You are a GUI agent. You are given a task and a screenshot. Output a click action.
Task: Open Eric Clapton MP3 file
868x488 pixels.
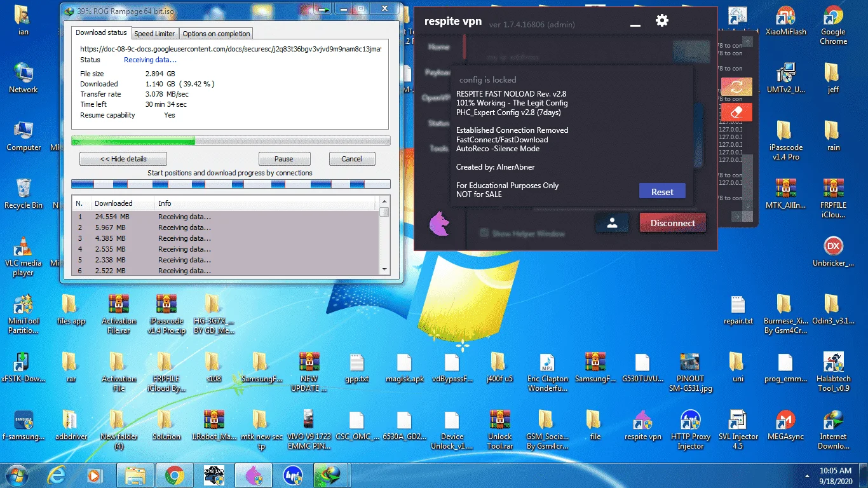click(548, 372)
